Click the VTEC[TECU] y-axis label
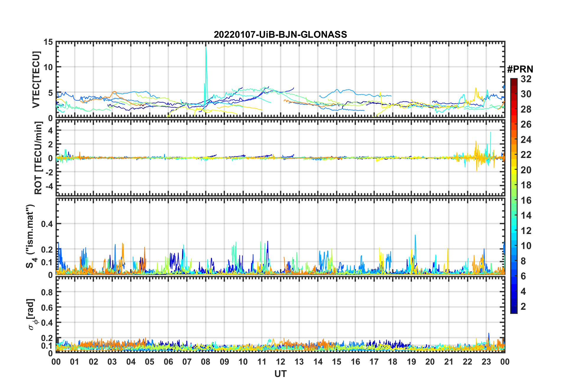 point(36,80)
